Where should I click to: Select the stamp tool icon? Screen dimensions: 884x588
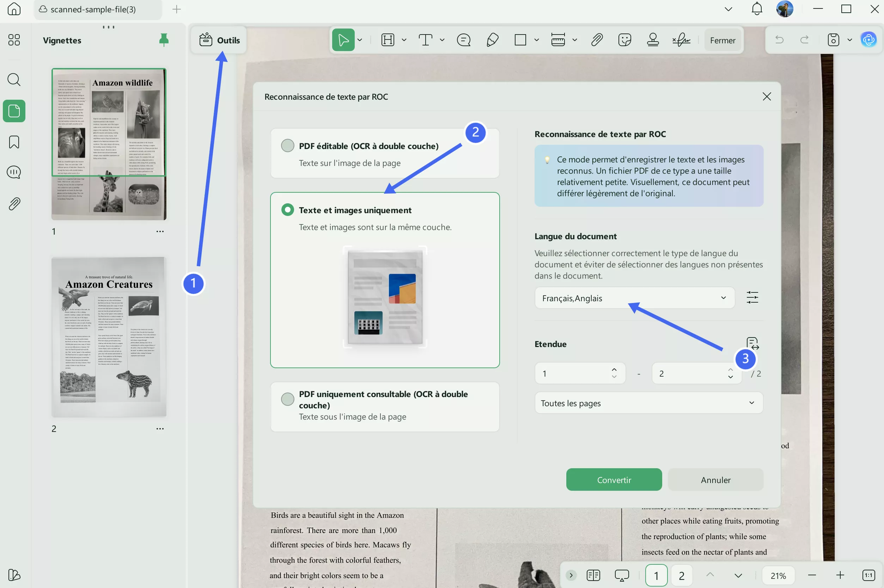[x=653, y=40]
